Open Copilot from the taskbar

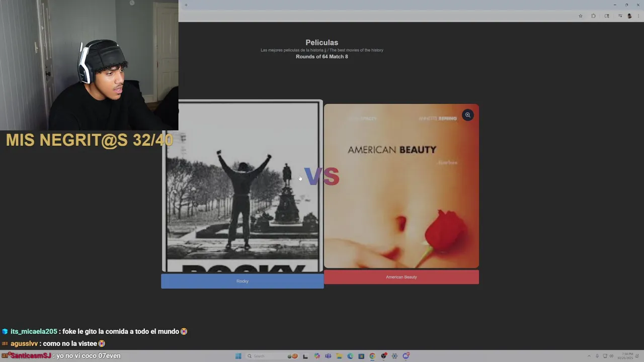coord(317,356)
